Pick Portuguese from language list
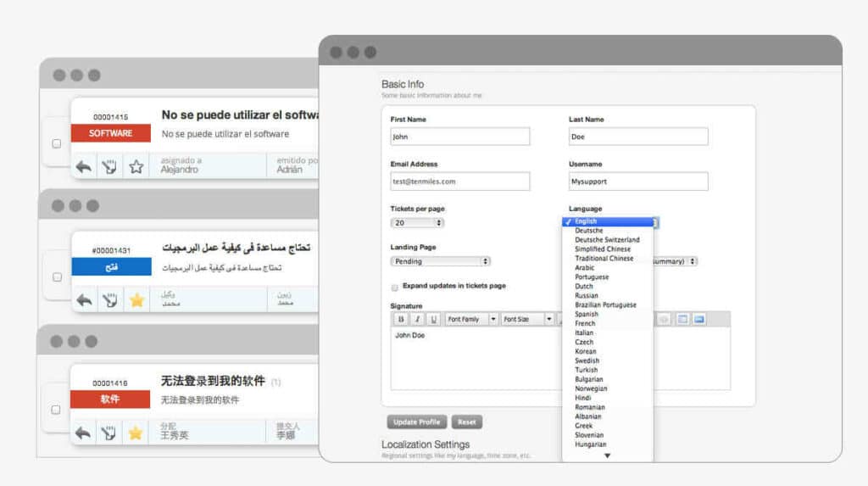 pyautogui.click(x=608, y=277)
